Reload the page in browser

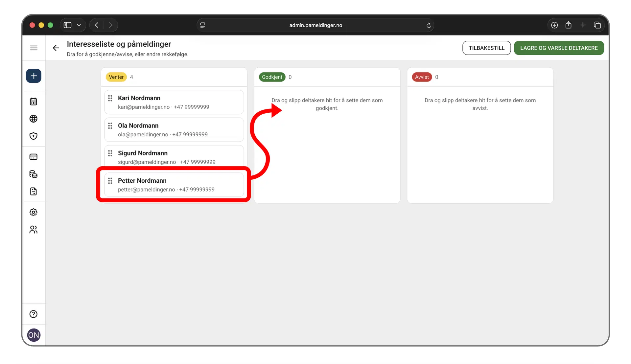tap(429, 25)
